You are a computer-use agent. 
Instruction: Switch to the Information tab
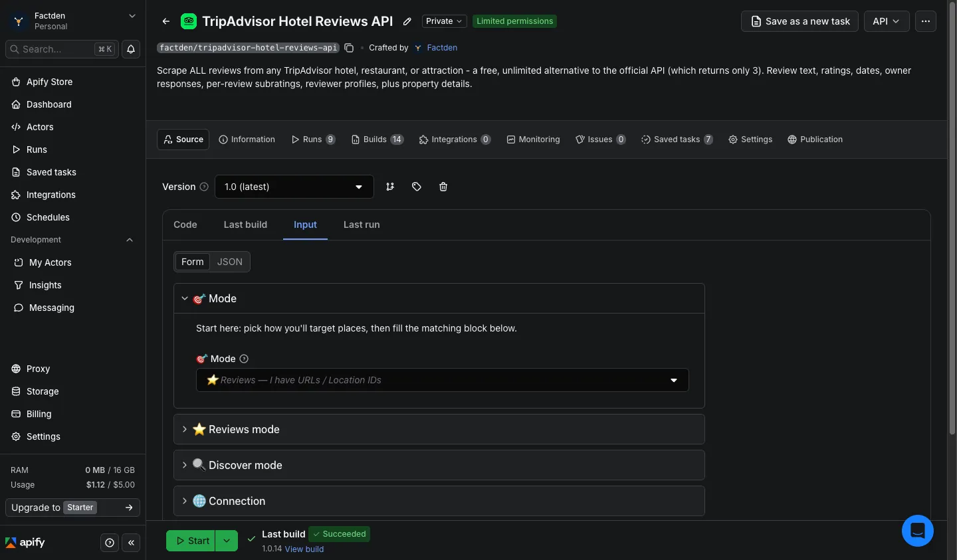pyautogui.click(x=247, y=140)
